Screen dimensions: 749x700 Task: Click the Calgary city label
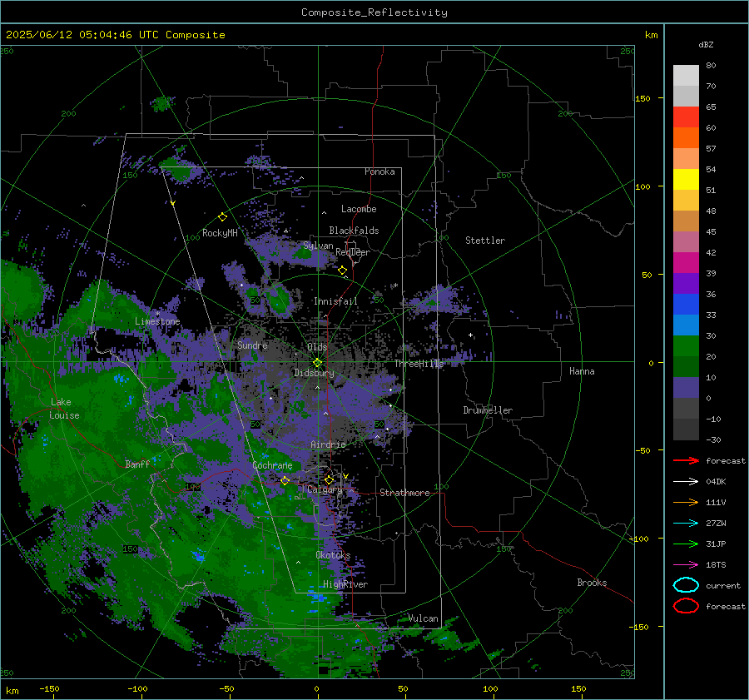click(x=325, y=489)
